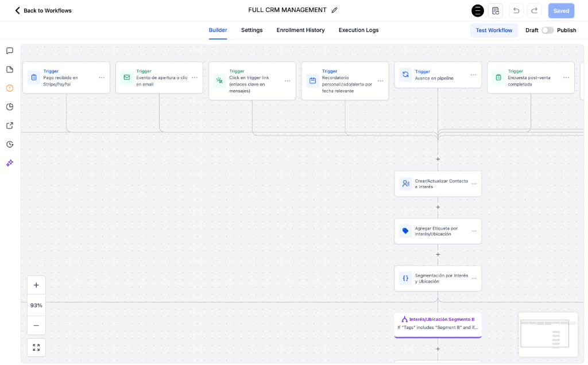Image resolution: width=588 pixels, height=365 pixels.
Task: Toggle the workflow from Draft to Publish
Action: coord(547,30)
